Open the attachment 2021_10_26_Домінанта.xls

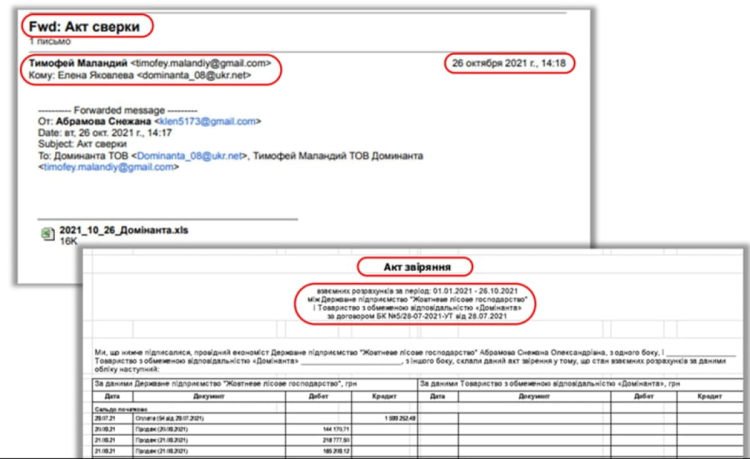pos(123,230)
